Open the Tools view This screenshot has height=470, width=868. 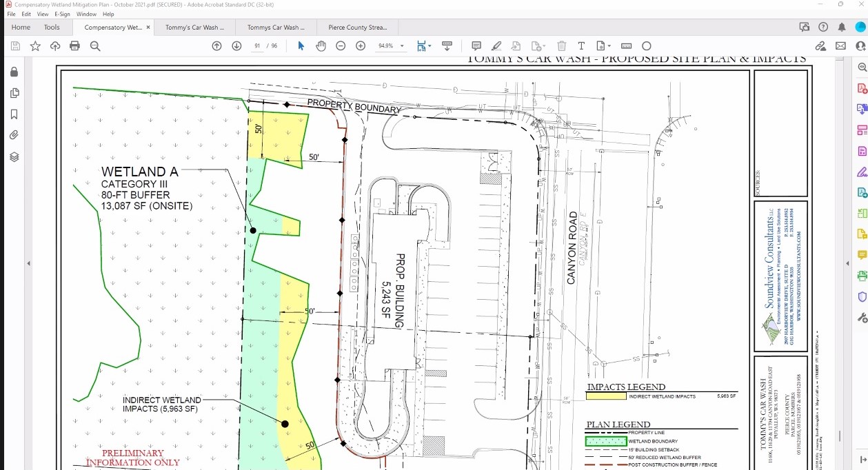(x=52, y=28)
